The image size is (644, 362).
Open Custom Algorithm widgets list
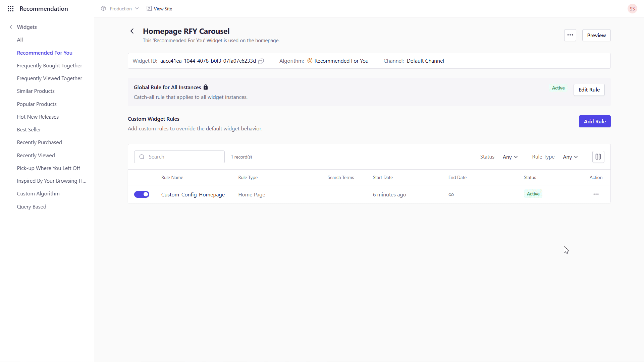(38, 194)
